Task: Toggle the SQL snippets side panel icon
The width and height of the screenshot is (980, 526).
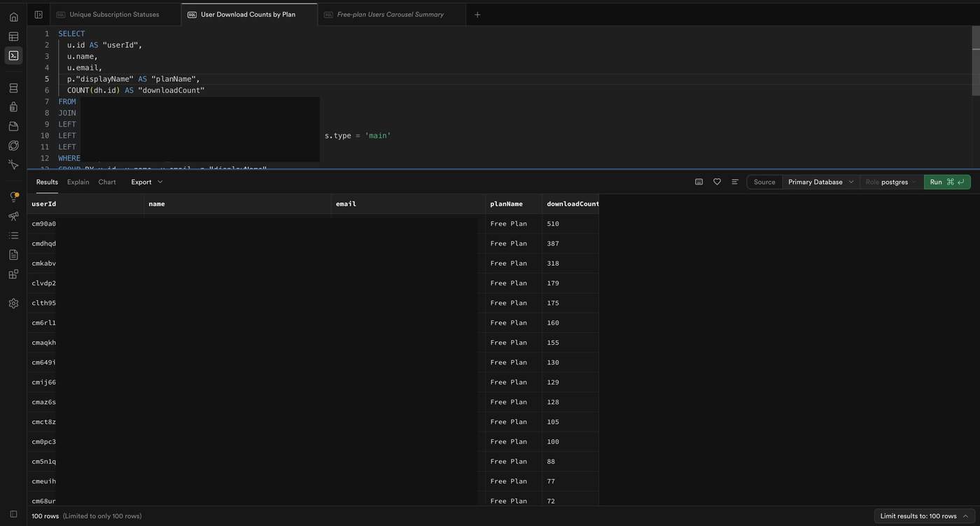Action: [x=38, y=15]
